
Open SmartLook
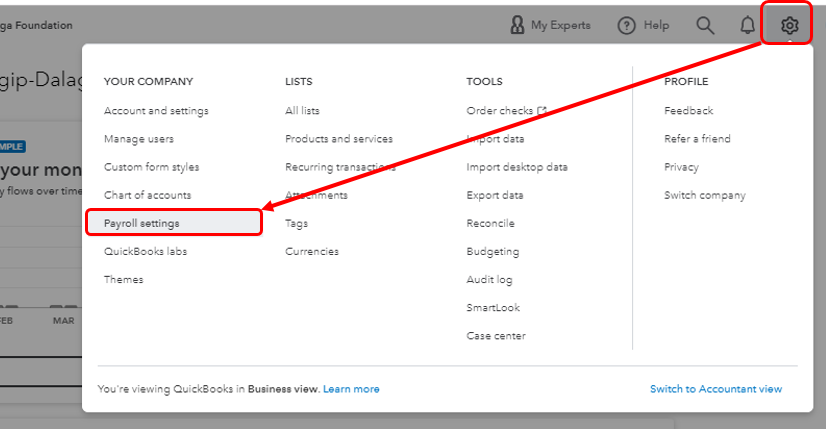pos(493,308)
